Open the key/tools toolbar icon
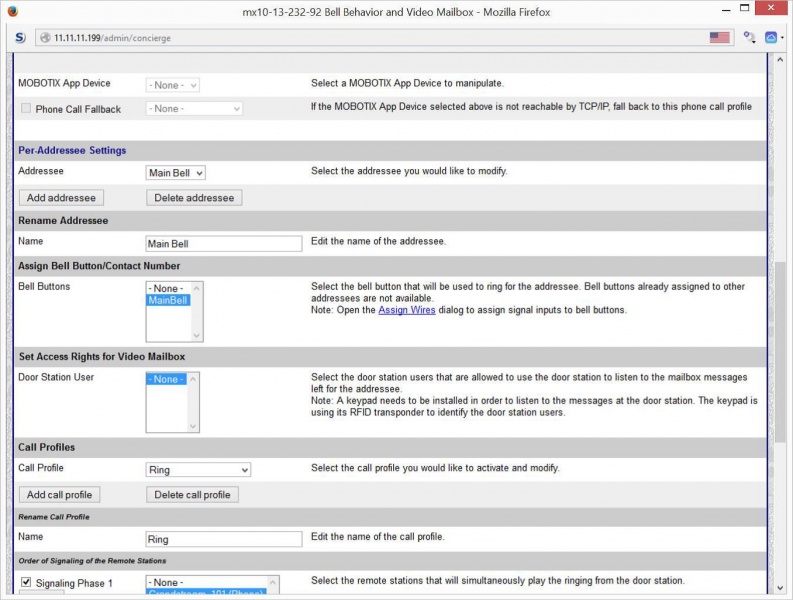 tap(749, 37)
